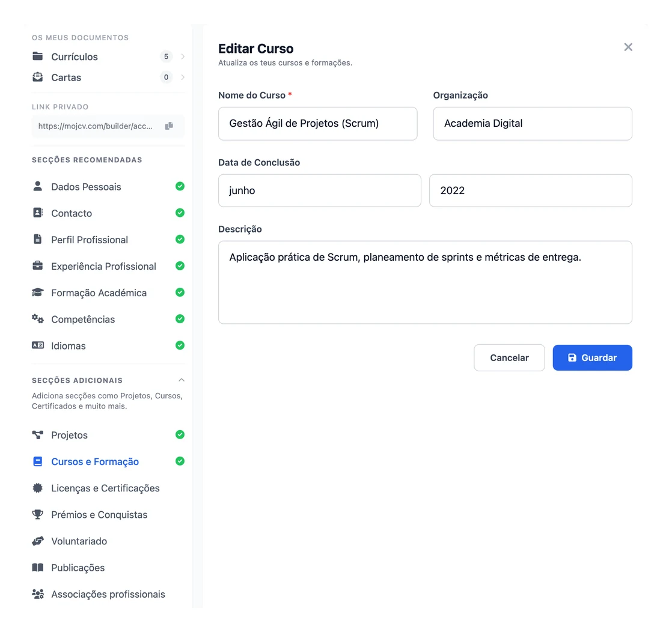Click the green check next to Competências
The image size is (672, 632).
click(x=180, y=319)
